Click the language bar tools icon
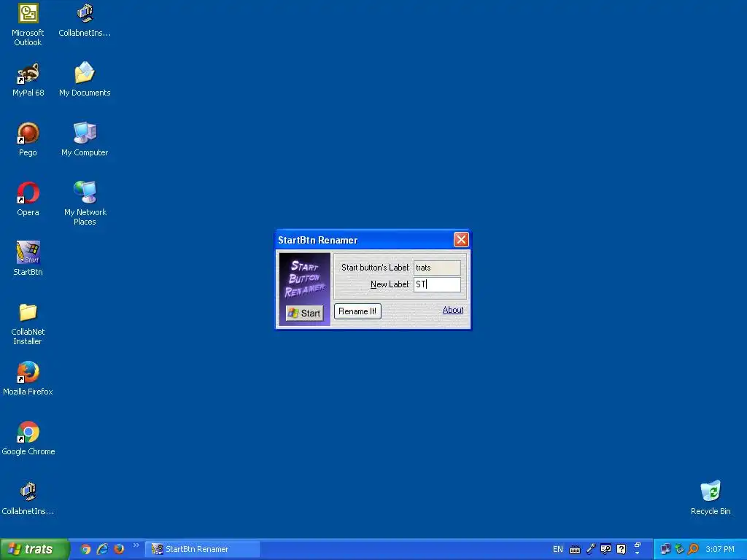Image resolution: width=747 pixels, height=560 pixels. tap(605, 549)
